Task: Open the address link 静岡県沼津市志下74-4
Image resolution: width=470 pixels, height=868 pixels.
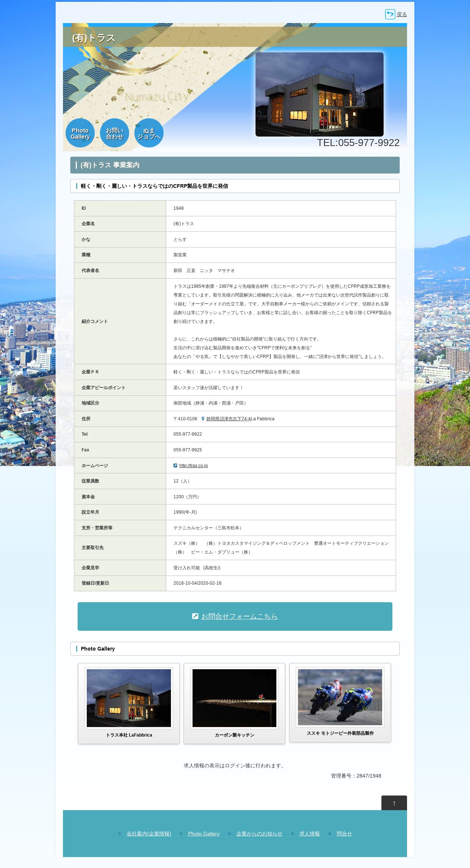Action: pos(228,419)
